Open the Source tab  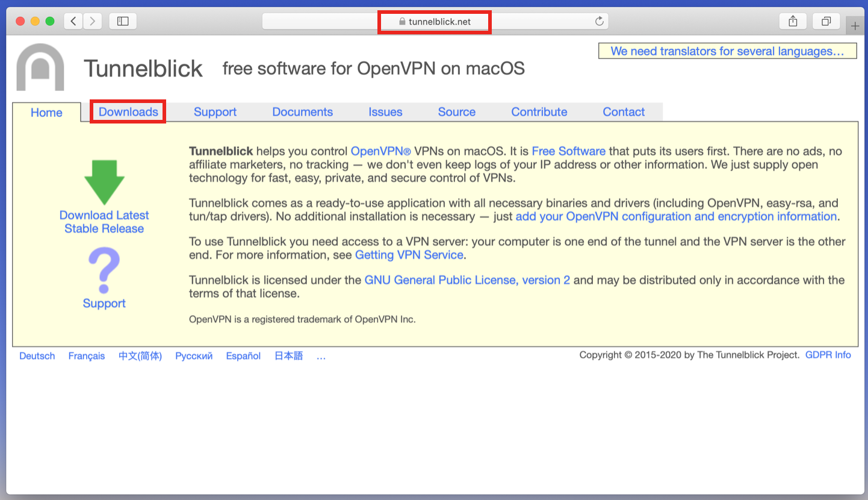456,112
